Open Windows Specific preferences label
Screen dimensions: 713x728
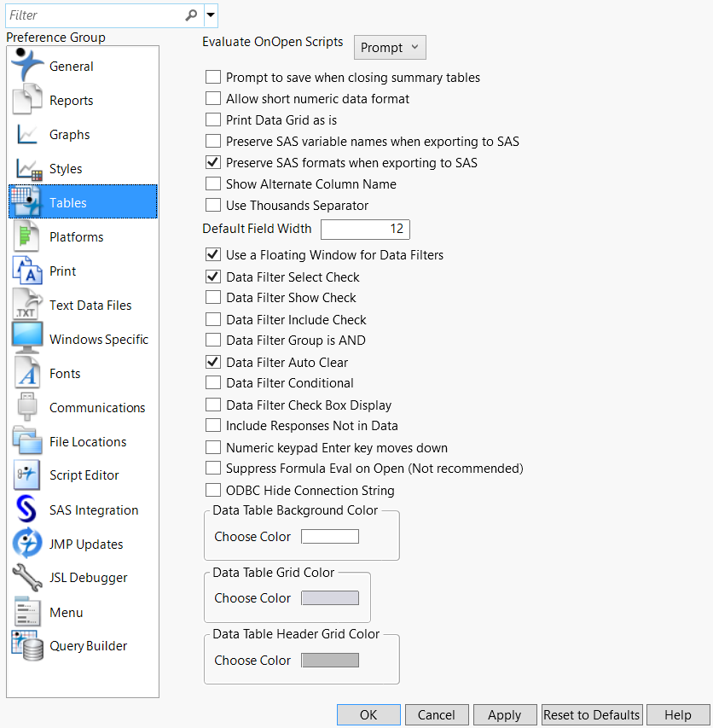pos(99,340)
